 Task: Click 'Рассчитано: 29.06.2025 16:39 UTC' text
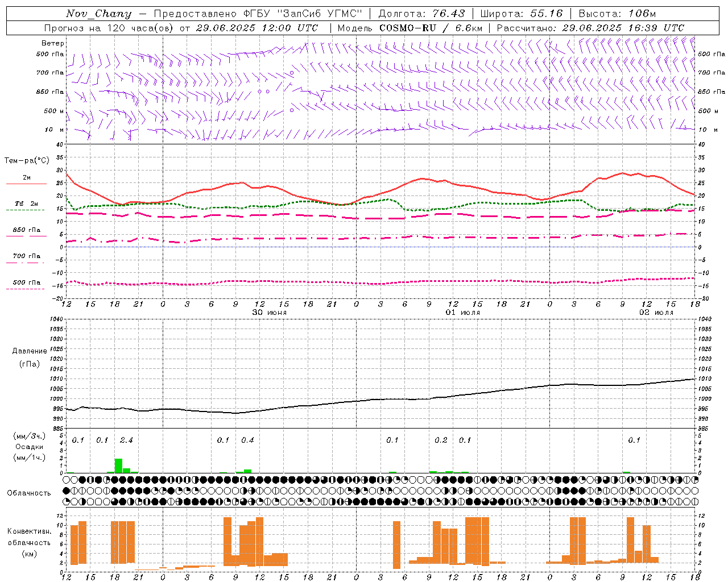[x=590, y=28]
